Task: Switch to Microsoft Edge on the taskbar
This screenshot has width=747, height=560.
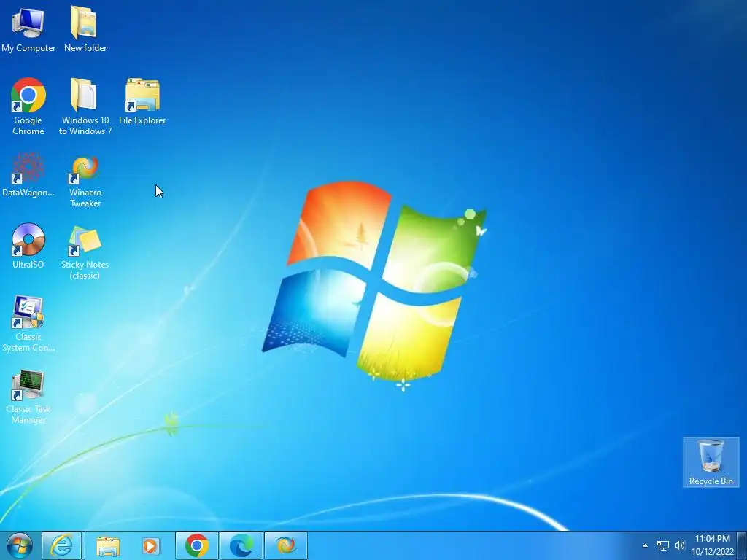Action: (241, 545)
